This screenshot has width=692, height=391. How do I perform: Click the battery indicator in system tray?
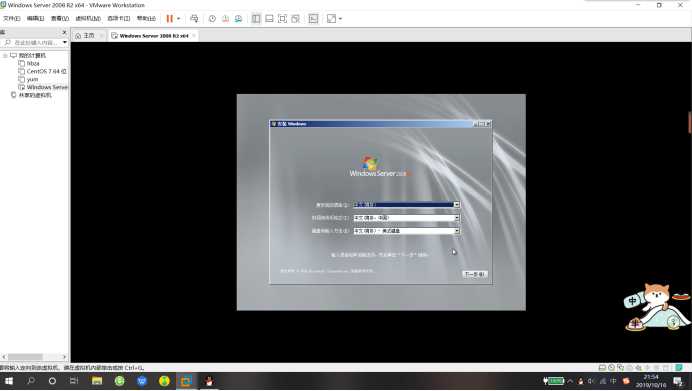(x=553, y=381)
